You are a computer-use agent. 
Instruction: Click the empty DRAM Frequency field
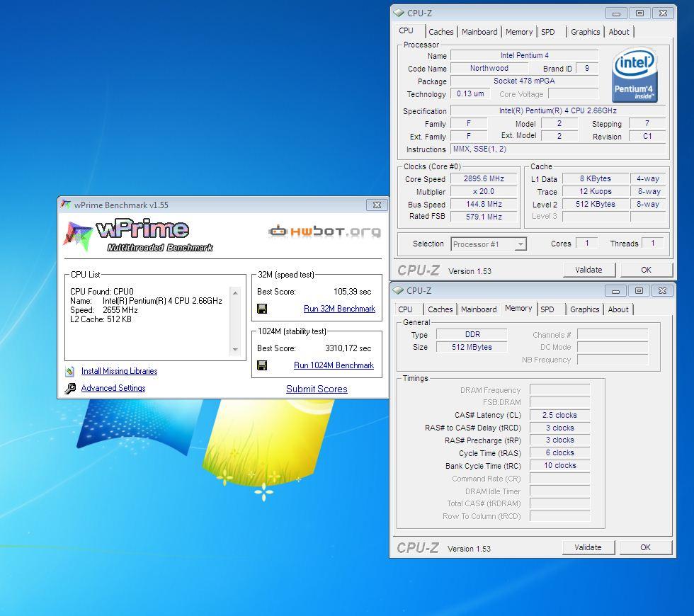[560, 389]
